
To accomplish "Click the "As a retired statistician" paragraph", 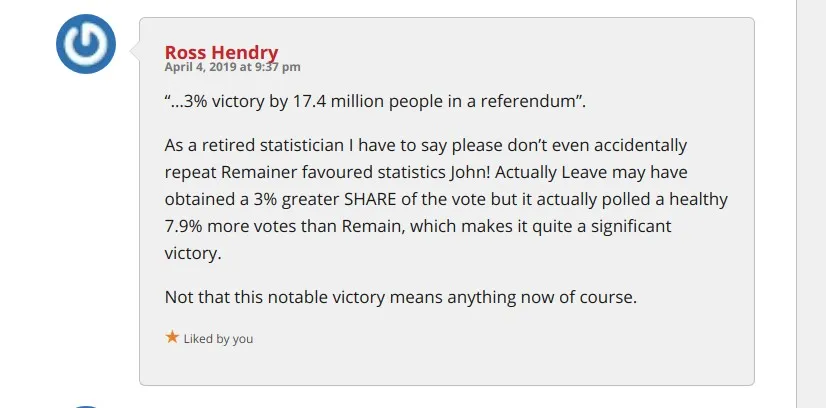I will (x=446, y=199).
